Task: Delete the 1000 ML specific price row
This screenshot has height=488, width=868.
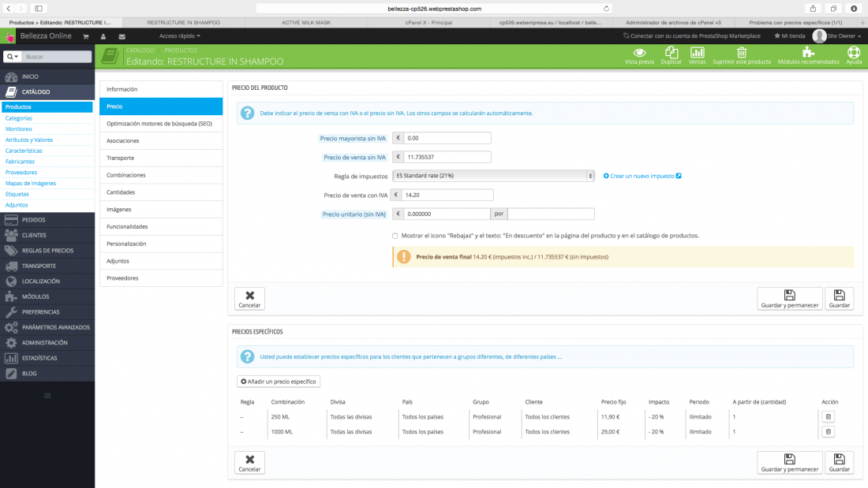Action: tap(828, 431)
